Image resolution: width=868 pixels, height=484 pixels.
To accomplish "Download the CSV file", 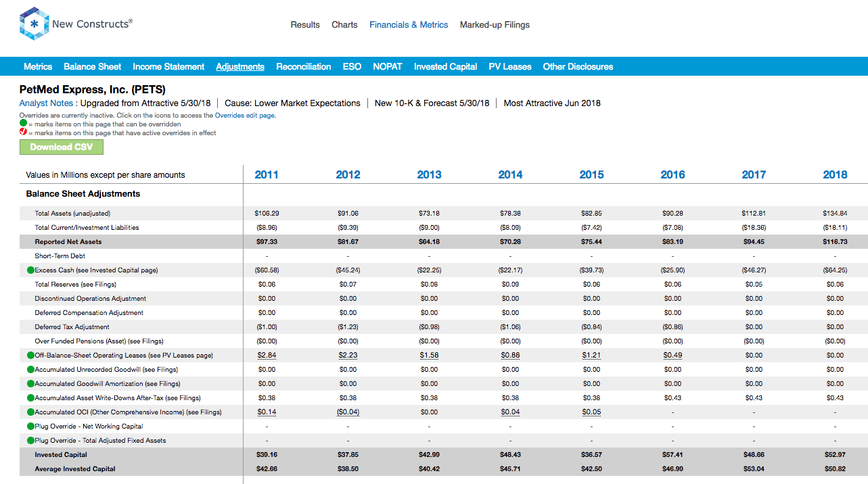I will click(62, 147).
